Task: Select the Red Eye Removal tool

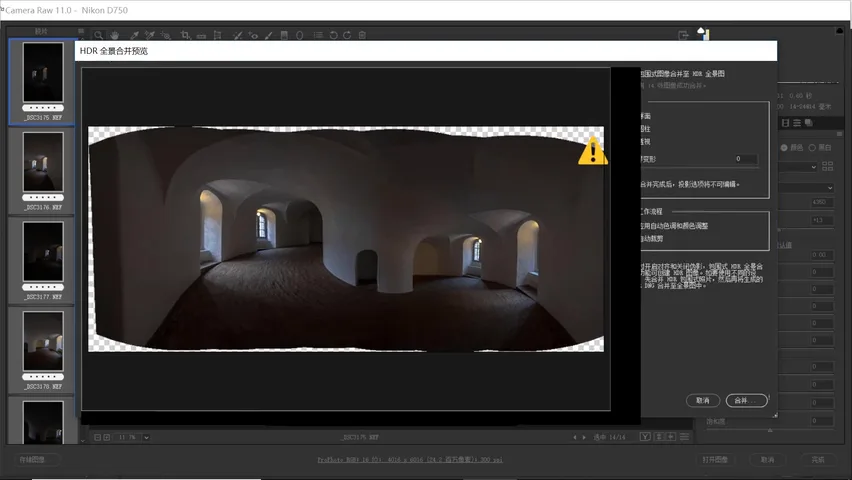Action: click(253, 35)
